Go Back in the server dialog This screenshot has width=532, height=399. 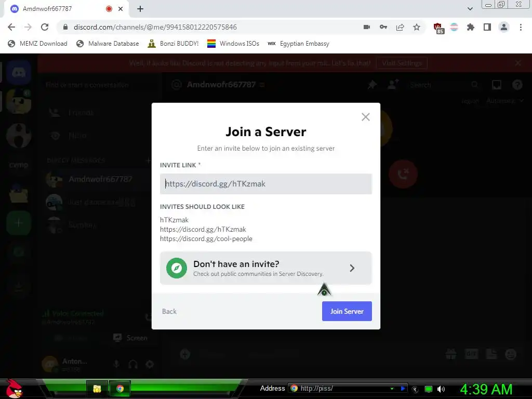click(x=169, y=311)
